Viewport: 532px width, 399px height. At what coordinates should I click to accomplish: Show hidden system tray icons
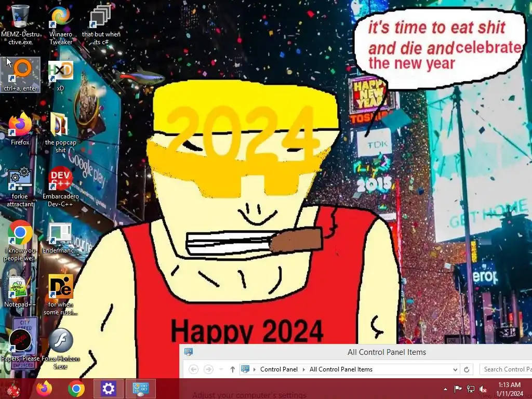[445, 389]
